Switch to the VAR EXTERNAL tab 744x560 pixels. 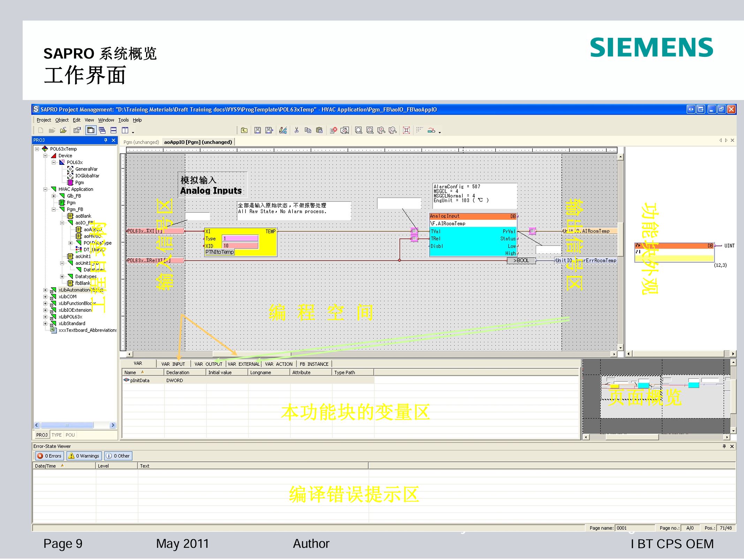[x=243, y=364]
